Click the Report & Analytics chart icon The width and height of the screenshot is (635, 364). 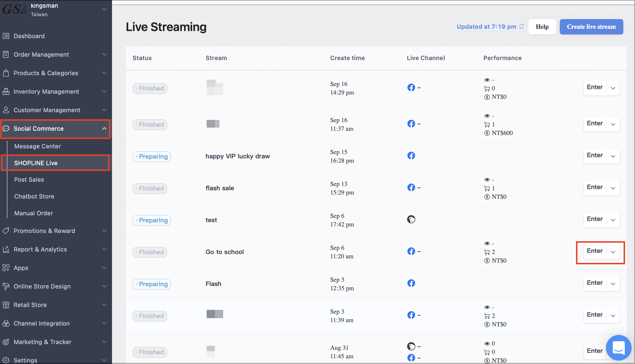[x=6, y=249]
